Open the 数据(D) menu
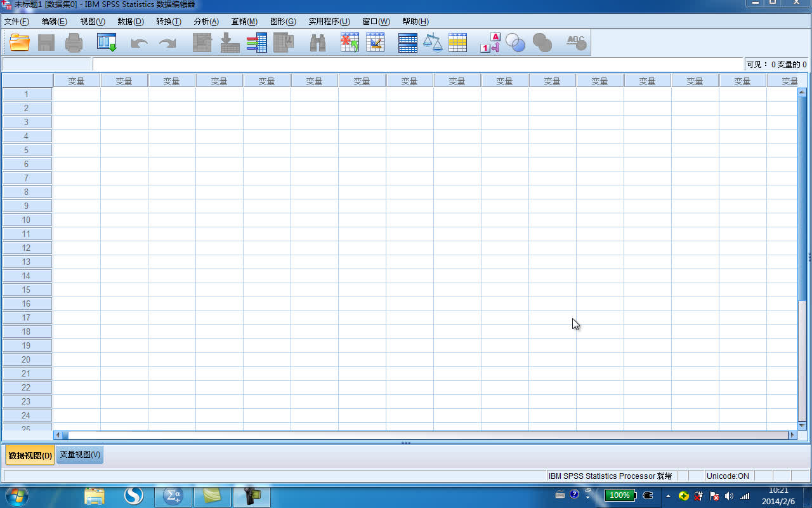812x508 pixels. 131,22
